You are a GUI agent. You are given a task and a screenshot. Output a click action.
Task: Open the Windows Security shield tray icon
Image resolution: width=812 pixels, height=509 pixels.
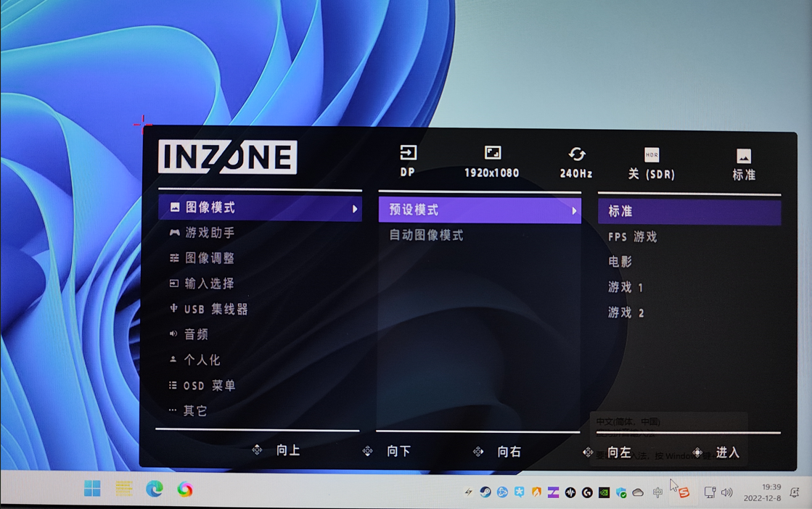621,493
